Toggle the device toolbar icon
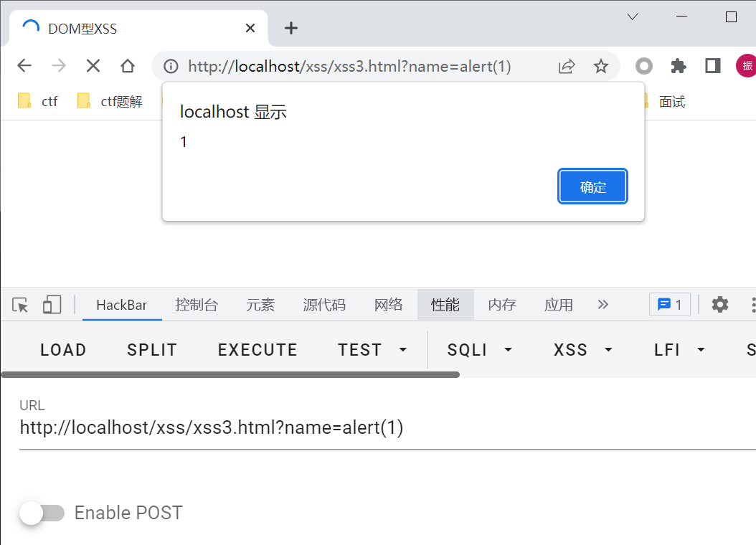 pyautogui.click(x=52, y=305)
